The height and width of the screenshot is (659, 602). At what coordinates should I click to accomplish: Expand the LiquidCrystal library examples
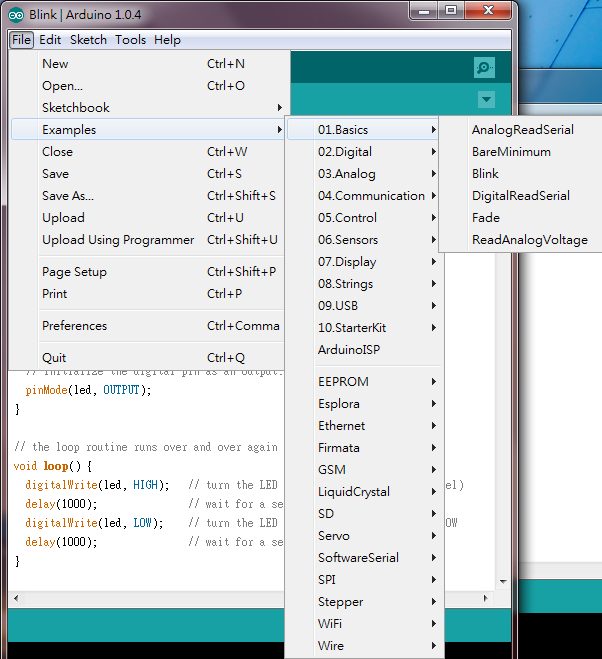(x=363, y=492)
